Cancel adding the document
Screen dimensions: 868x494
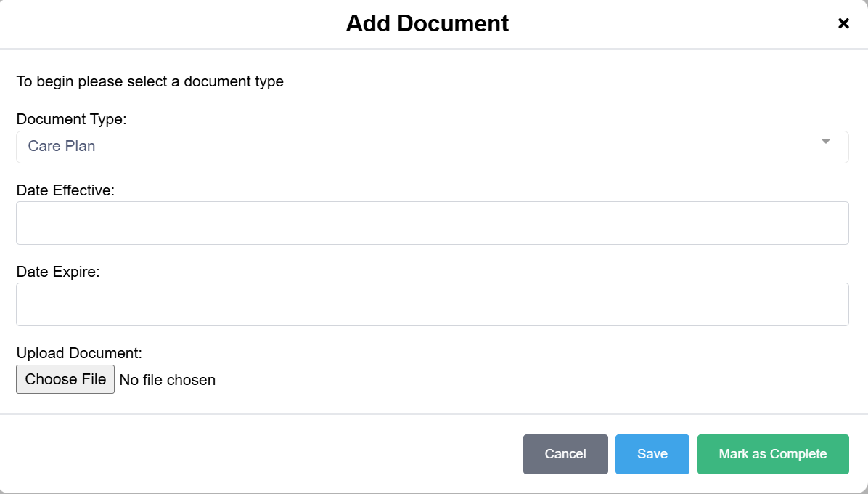coord(565,454)
